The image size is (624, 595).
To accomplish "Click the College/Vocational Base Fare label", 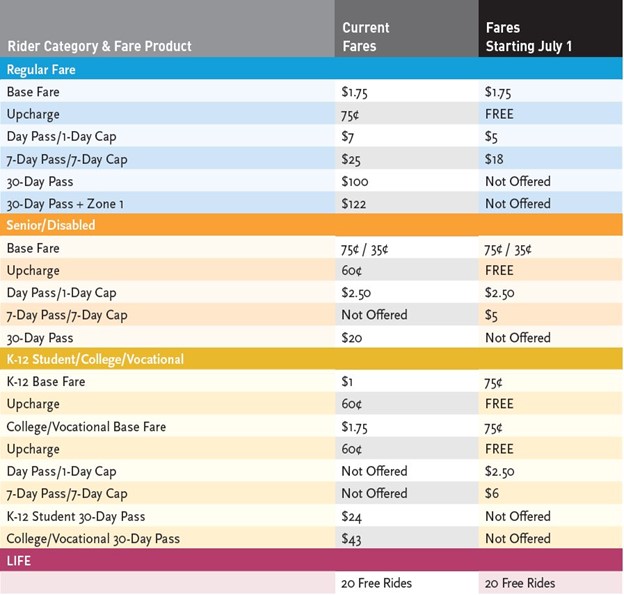I will (86, 427).
